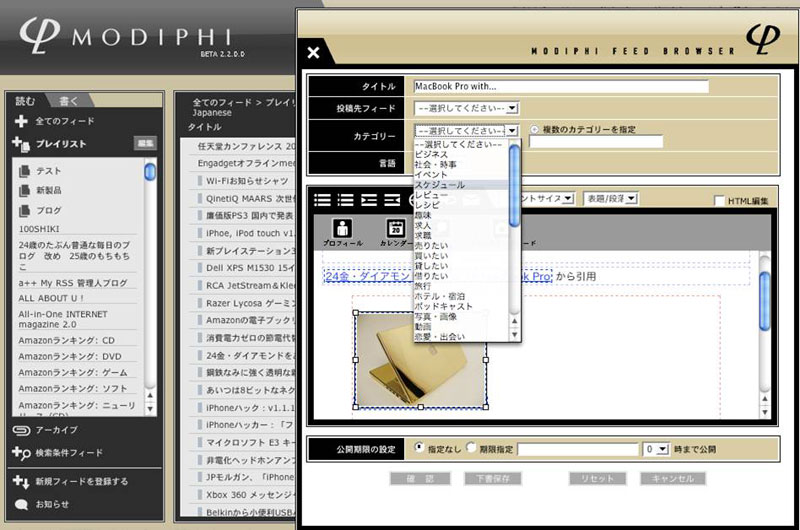
Task: Select the 複数のカテゴリーを指定 radio button
Action: 534,130
